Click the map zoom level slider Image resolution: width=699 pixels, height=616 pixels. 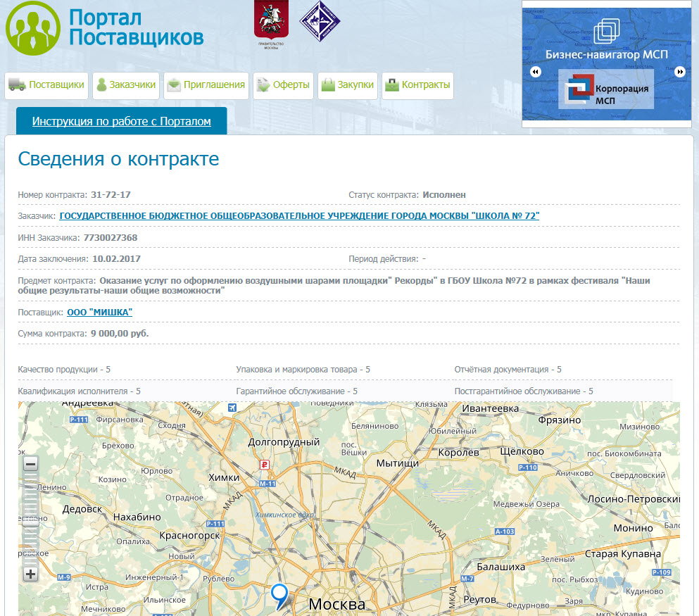[30, 522]
